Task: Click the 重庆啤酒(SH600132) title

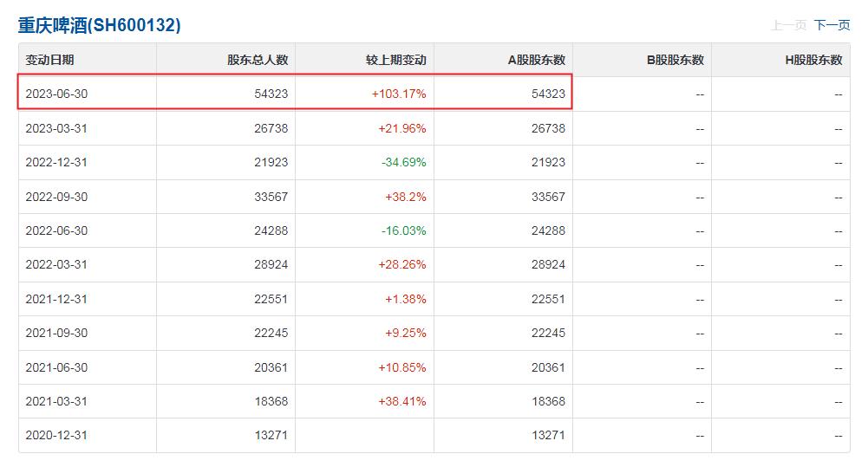Action: [x=99, y=25]
